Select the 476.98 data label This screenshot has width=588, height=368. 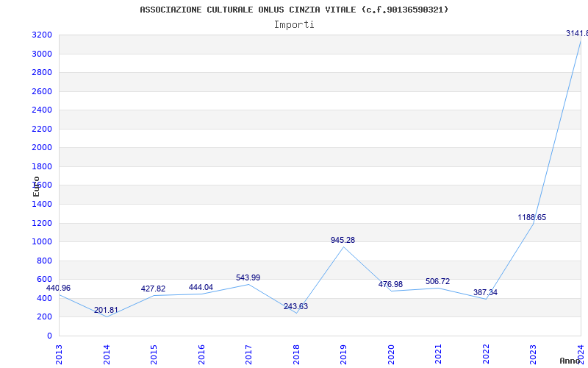coord(390,285)
